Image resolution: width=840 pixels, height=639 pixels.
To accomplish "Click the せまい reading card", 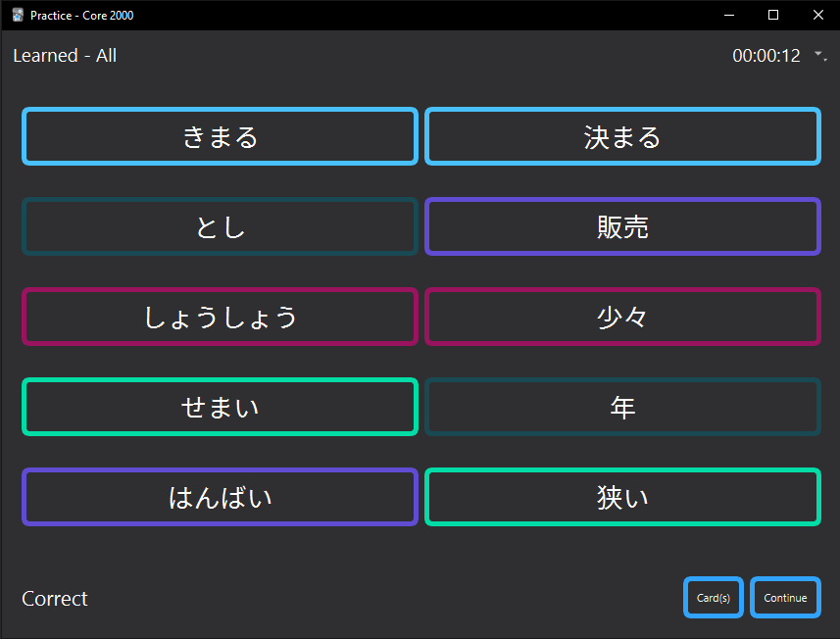I will pos(220,407).
